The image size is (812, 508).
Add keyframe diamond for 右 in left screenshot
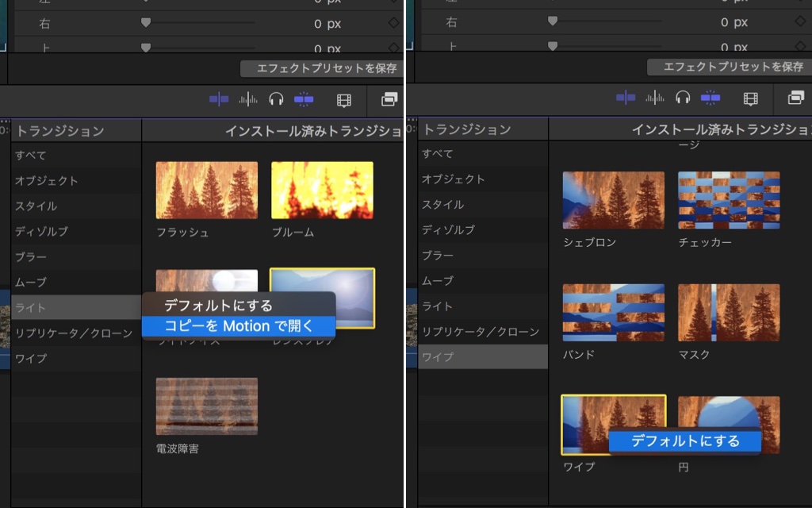click(393, 23)
